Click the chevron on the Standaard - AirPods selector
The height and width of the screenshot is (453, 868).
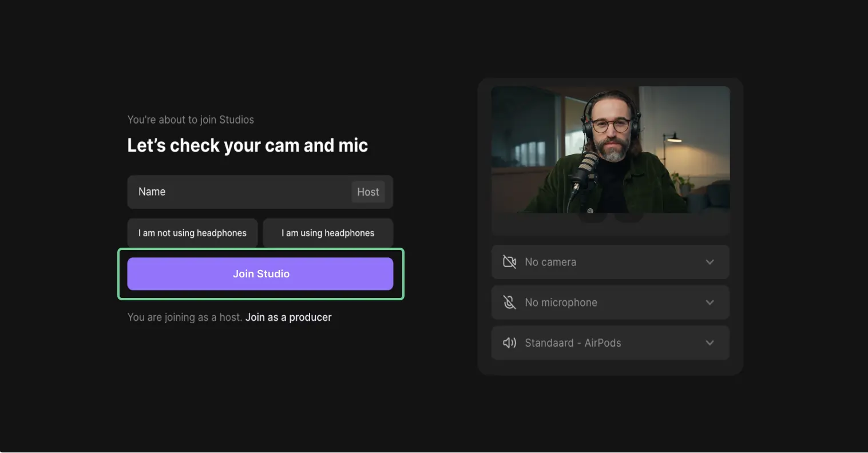[x=710, y=343]
